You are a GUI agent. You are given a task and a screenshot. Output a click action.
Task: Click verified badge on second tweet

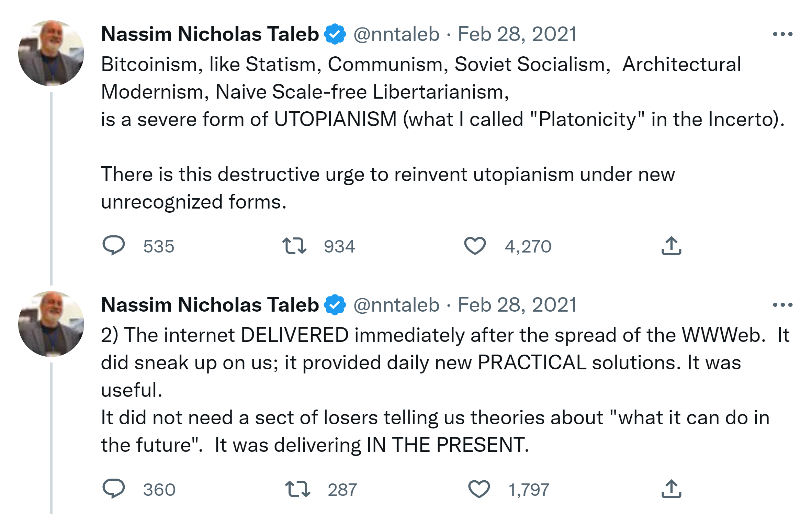(x=335, y=305)
